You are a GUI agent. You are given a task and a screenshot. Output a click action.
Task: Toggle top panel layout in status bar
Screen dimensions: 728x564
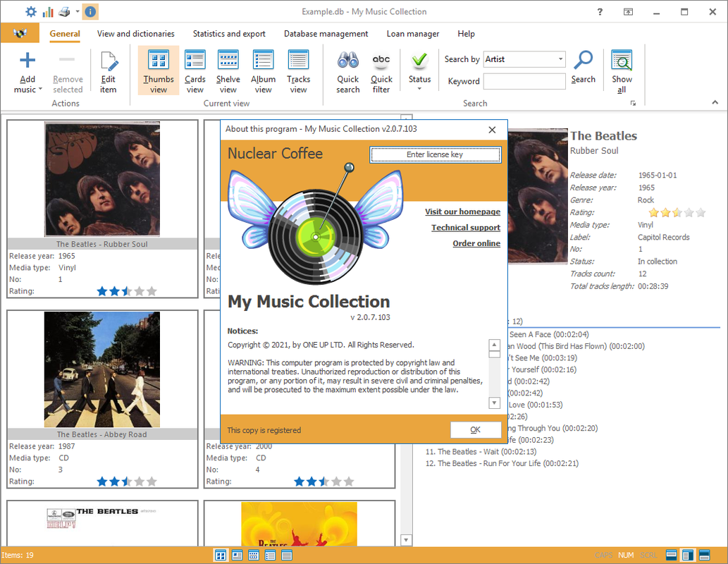[x=671, y=555]
